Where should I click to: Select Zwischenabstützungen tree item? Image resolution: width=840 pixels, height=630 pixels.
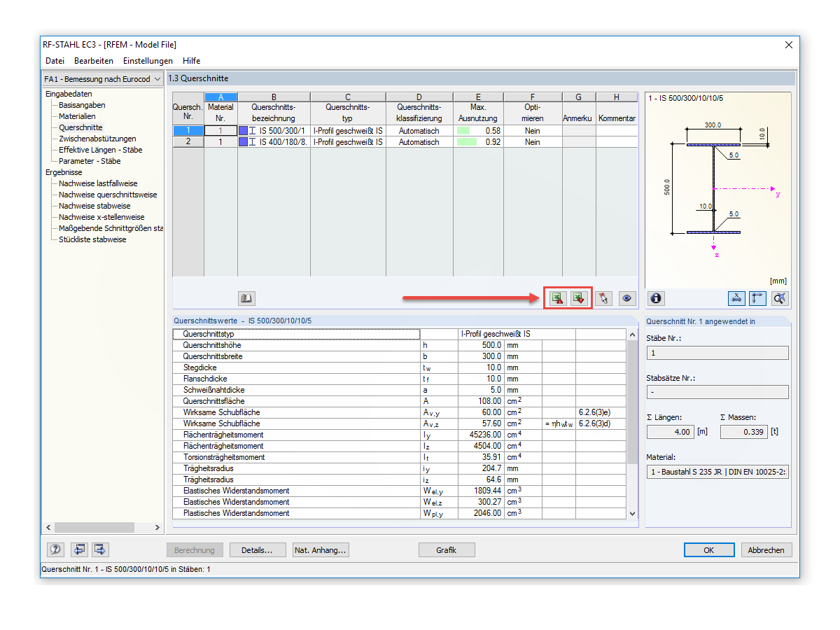[x=97, y=139]
